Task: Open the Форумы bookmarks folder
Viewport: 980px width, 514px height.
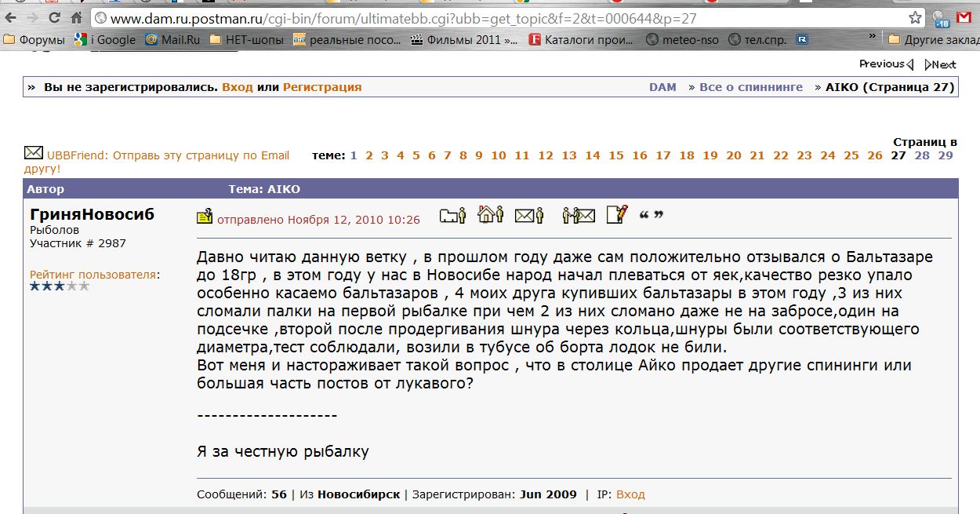Action: point(35,39)
